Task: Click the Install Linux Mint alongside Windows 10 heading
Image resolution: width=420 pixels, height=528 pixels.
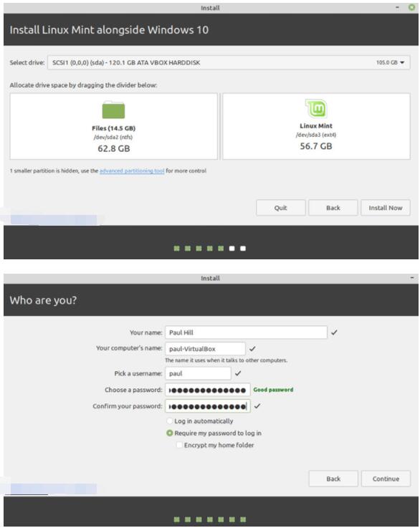Action: (109, 29)
